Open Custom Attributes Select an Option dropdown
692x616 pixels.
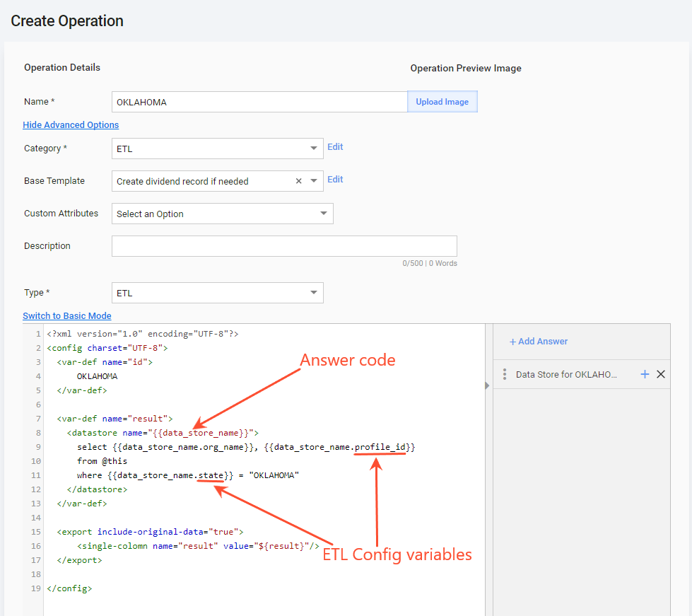click(223, 214)
